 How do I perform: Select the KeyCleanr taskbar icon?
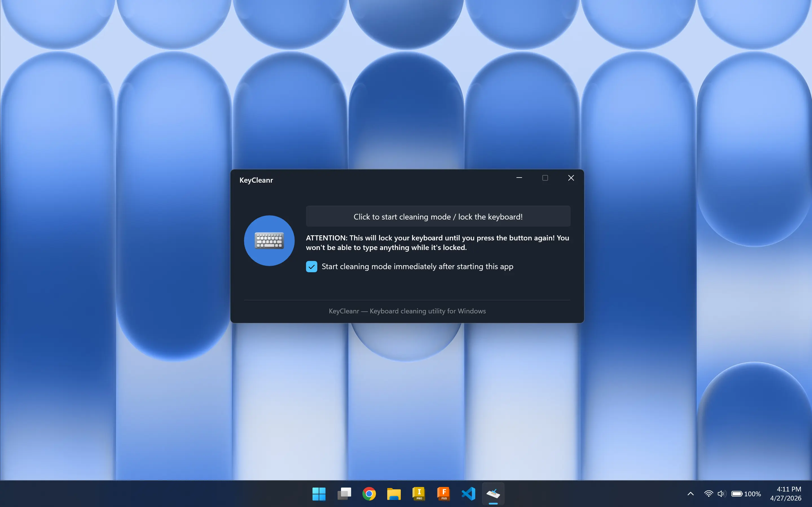click(493, 493)
